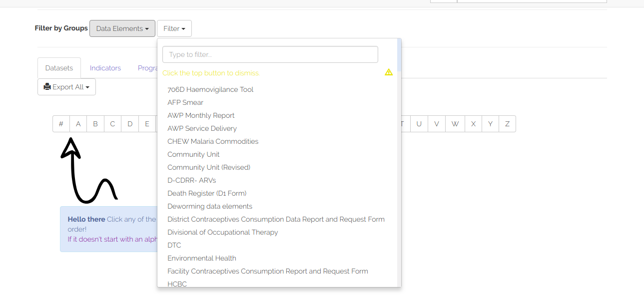Pick AWP Monthly Report option

coord(201,115)
